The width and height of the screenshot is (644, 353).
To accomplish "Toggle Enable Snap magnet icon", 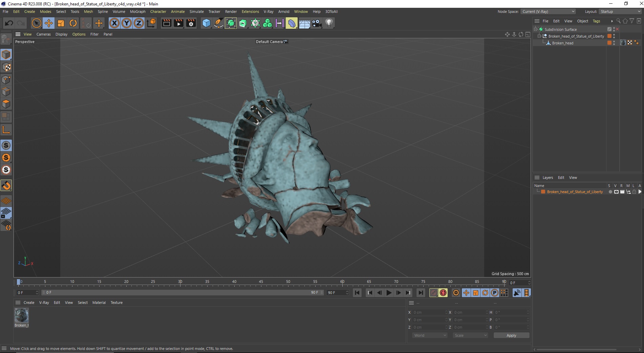I will pyautogui.click(x=6, y=185).
